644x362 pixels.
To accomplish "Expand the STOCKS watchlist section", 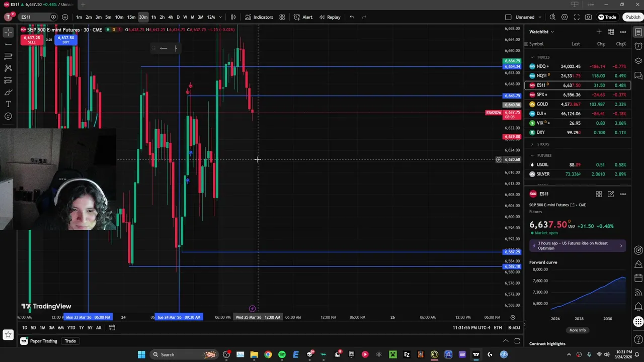I will 532,144.
